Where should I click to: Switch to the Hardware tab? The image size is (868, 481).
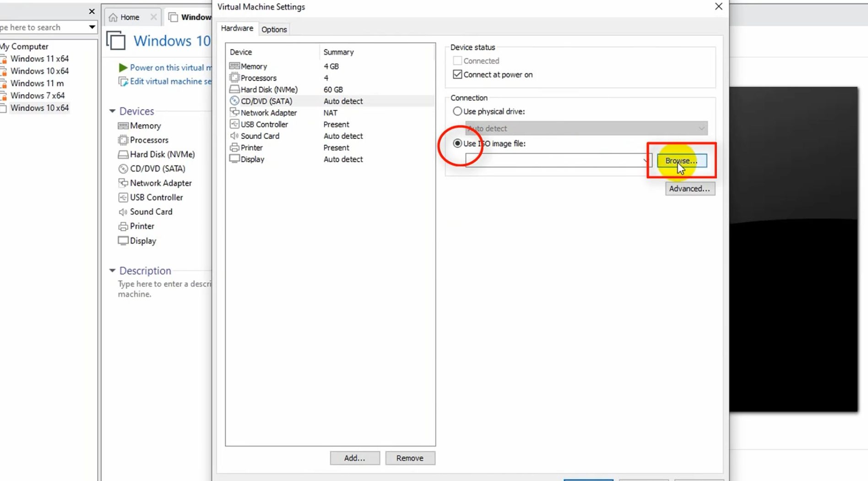click(x=237, y=28)
